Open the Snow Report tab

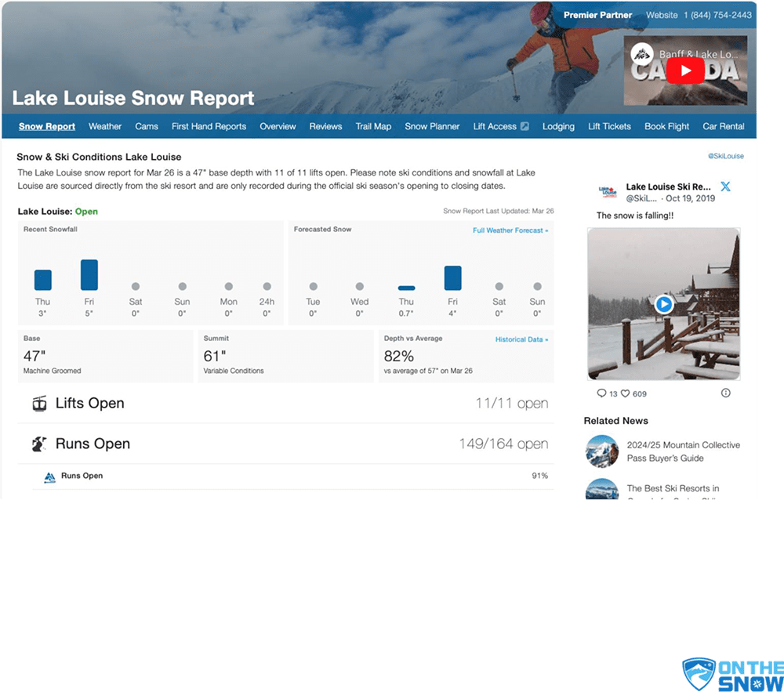pos(47,126)
